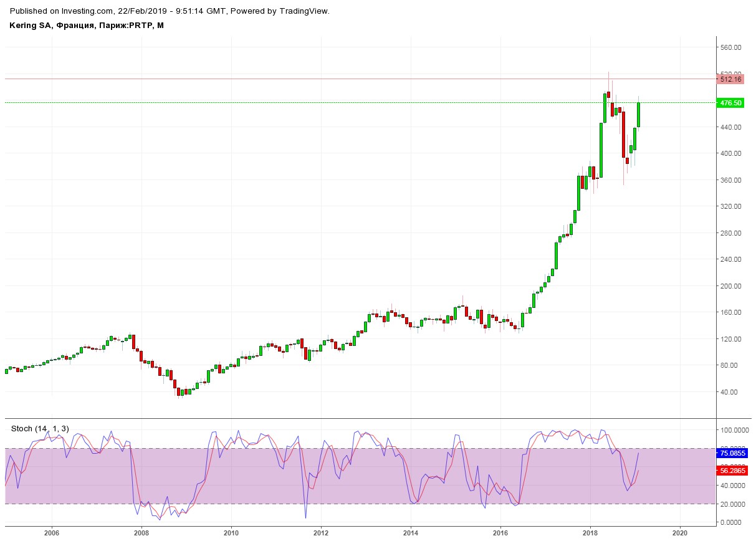Screen dimensions: 756x541
Task: Click the 240.00 price axis label
Action: [730, 259]
